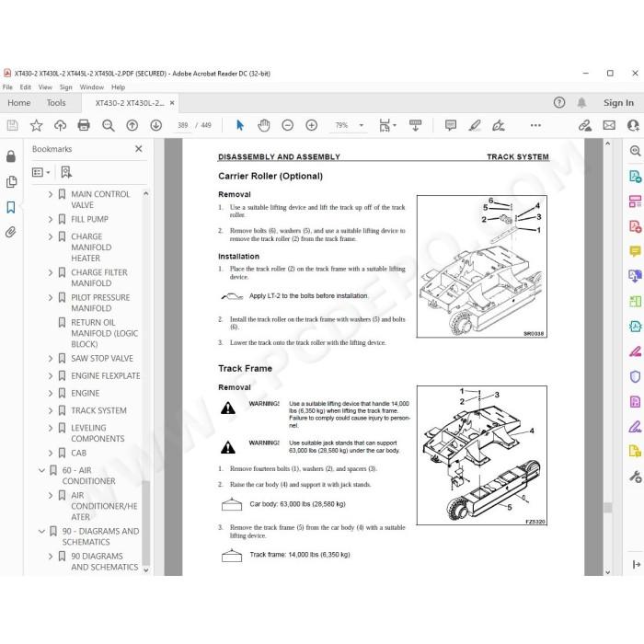Click the zoom percentage field
This screenshot has height=644, width=644.
(341, 125)
